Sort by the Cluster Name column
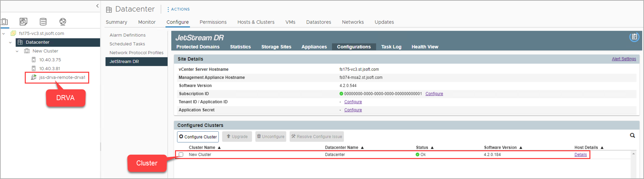 pyautogui.click(x=202, y=148)
